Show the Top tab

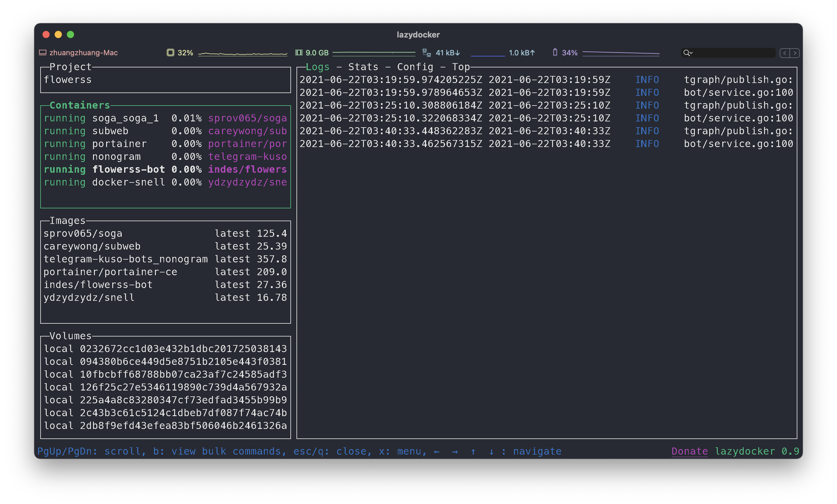click(461, 67)
